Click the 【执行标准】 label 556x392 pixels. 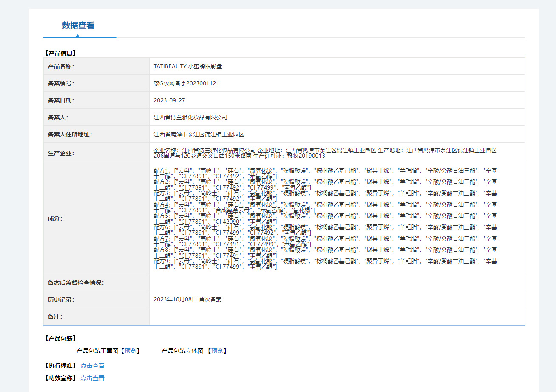(60, 366)
